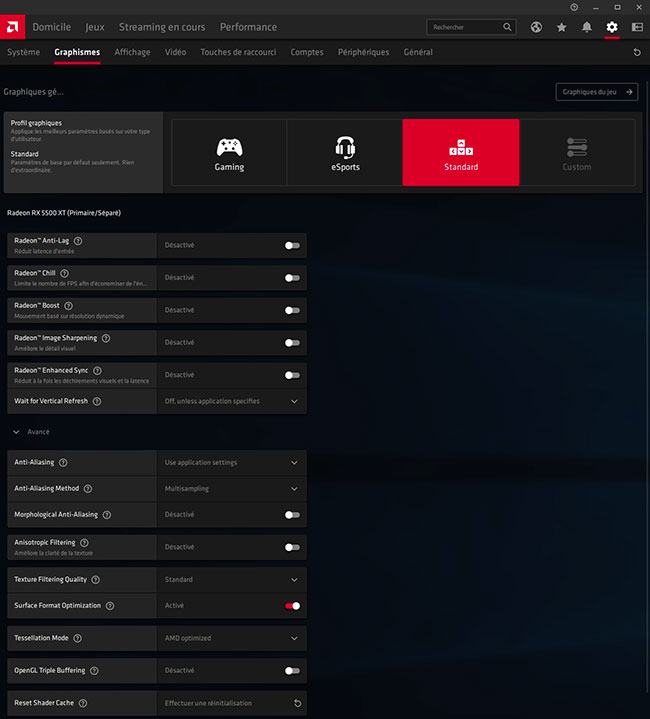This screenshot has height=719, width=650.
Task: Enable Radeon Anti-Lag toggle
Action: (x=292, y=245)
